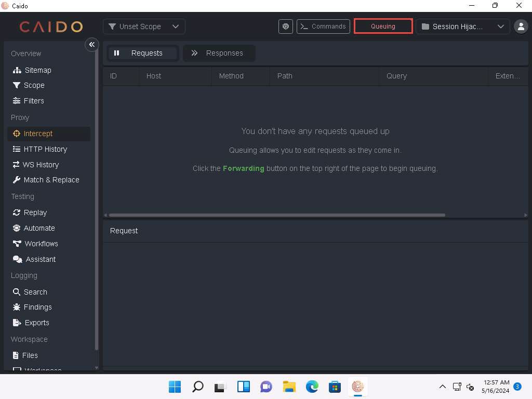Open Automate via its chip icon
The image size is (532, 399).
tap(17, 228)
